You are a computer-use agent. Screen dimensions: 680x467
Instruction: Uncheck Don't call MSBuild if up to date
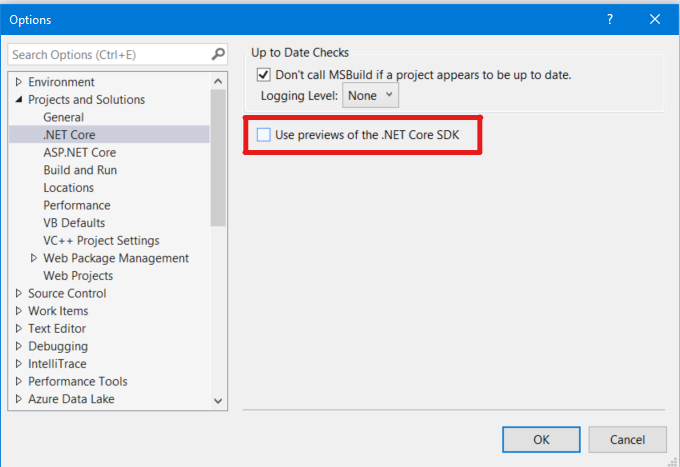pos(264,74)
